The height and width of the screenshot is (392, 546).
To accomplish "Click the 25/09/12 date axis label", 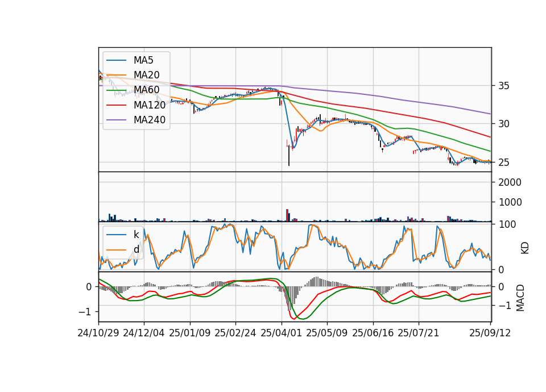I will 490,333.
